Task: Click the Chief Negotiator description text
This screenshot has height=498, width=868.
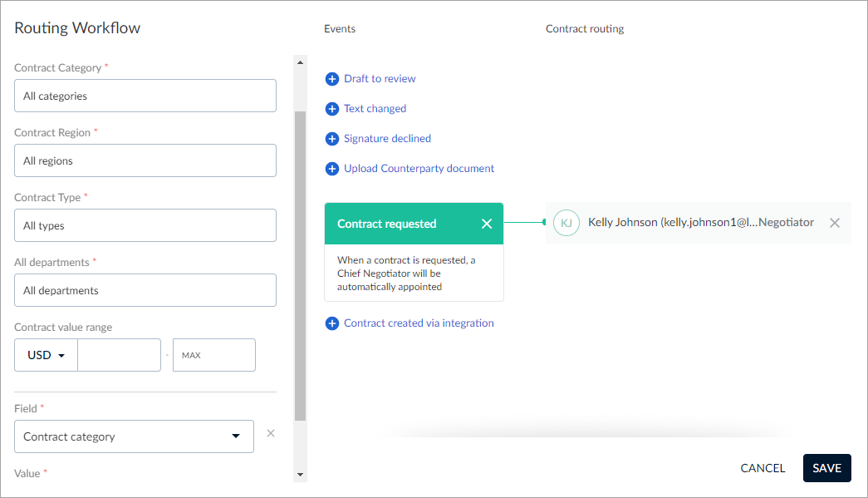Action: [x=406, y=274]
